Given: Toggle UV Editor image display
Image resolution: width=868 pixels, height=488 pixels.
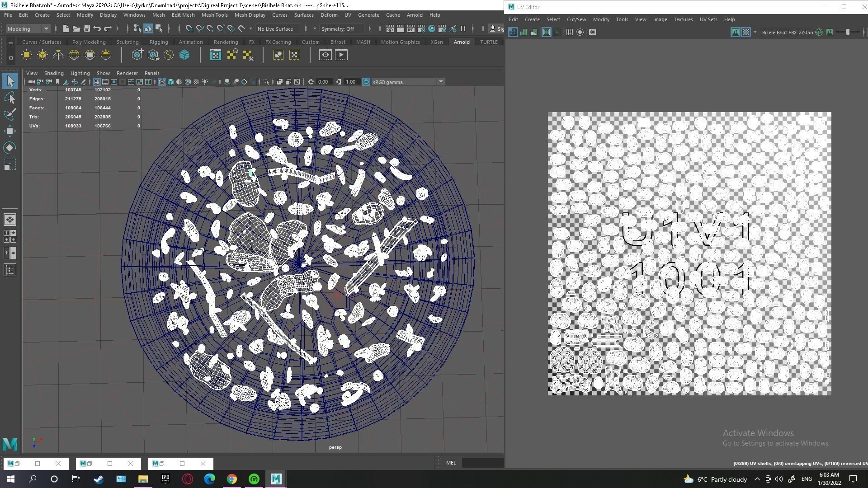Looking at the screenshot, I should (x=735, y=32).
